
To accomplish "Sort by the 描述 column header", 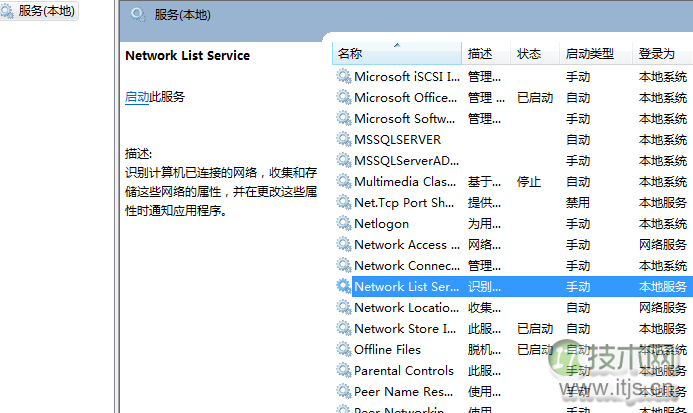I will [486, 54].
